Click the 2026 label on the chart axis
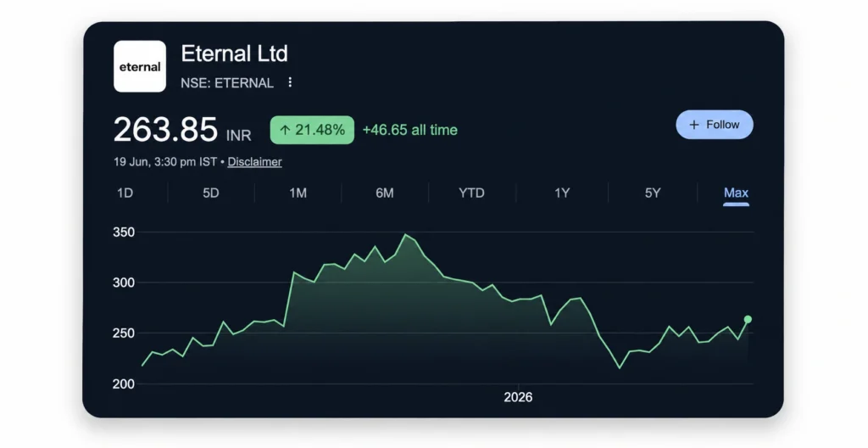The width and height of the screenshot is (868, 448). click(518, 397)
